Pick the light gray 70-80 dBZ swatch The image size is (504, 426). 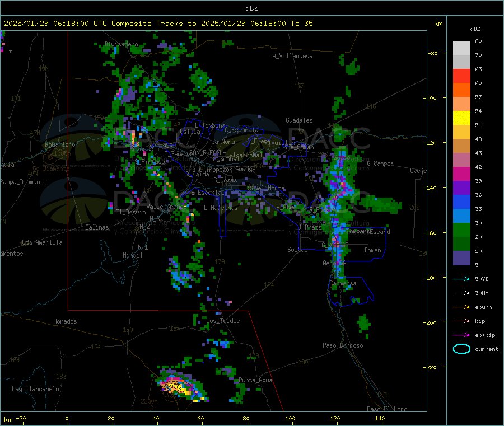pyautogui.click(x=461, y=48)
